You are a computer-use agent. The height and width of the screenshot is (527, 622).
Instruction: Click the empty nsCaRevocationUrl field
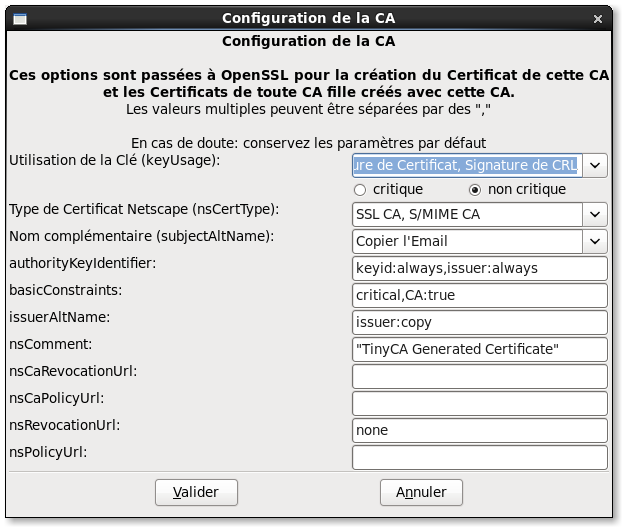point(480,376)
